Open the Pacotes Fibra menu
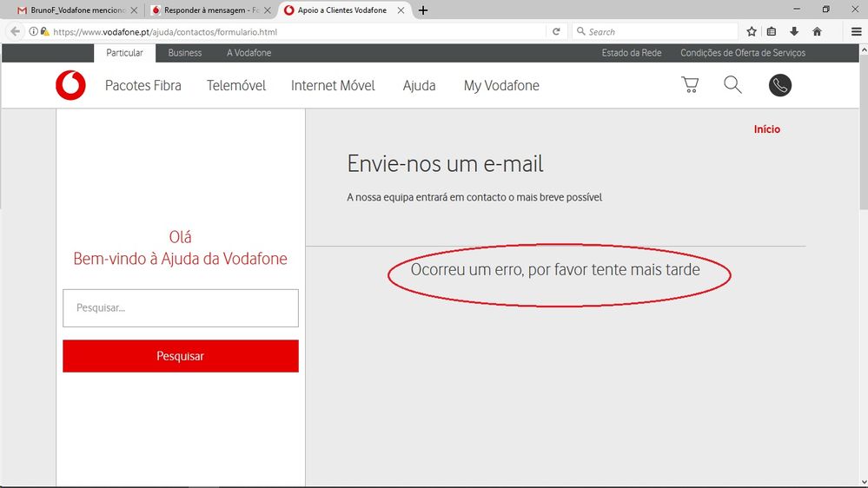This screenshot has width=868, height=488. pos(143,86)
